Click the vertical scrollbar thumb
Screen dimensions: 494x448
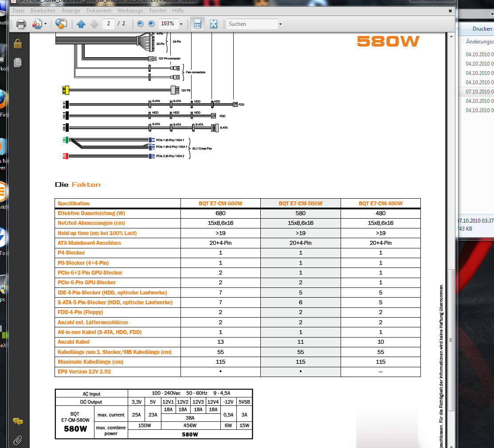(x=451, y=340)
